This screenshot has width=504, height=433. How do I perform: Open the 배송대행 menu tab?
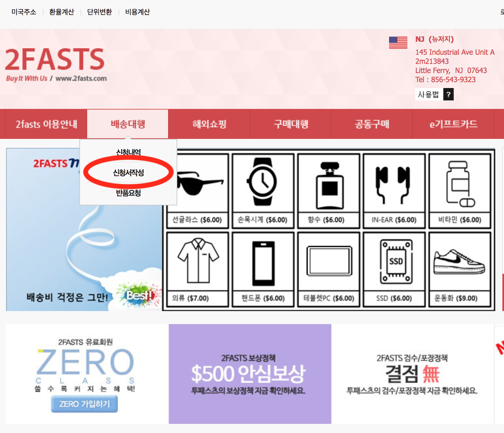[128, 124]
